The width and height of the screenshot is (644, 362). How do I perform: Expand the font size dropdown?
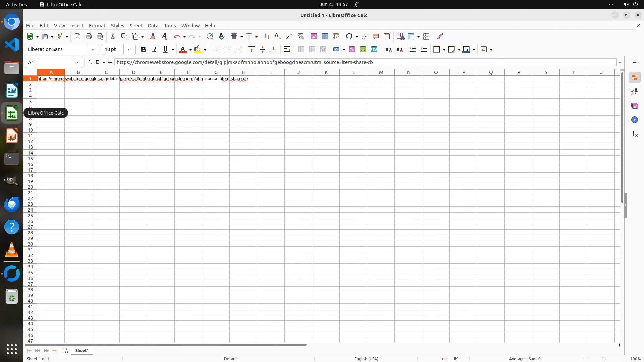pyautogui.click(x=129, y=50)
